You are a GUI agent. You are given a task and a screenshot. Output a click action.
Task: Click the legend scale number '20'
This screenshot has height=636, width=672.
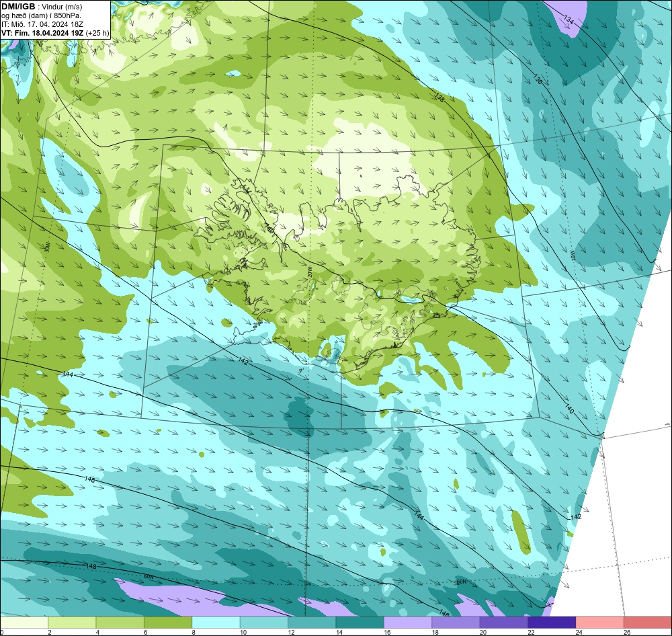click(483, 632)
